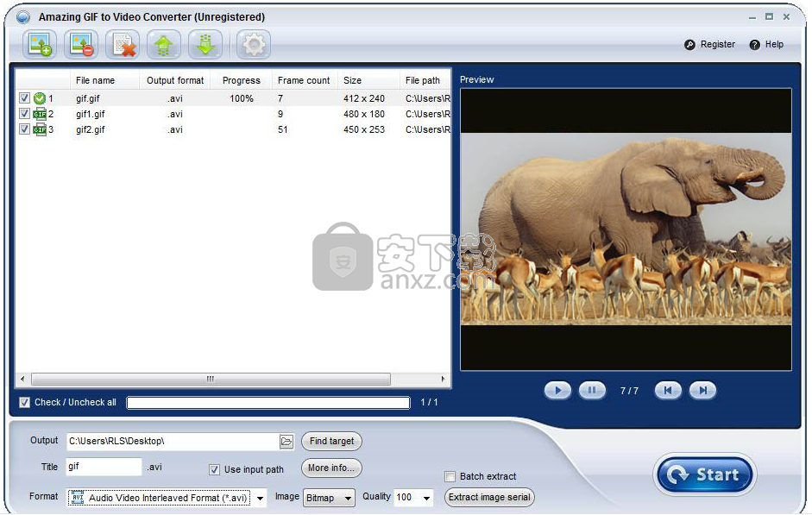The image size is (812, 515).
Task: Click the Extract image serial button
Action: click(489, 498)
